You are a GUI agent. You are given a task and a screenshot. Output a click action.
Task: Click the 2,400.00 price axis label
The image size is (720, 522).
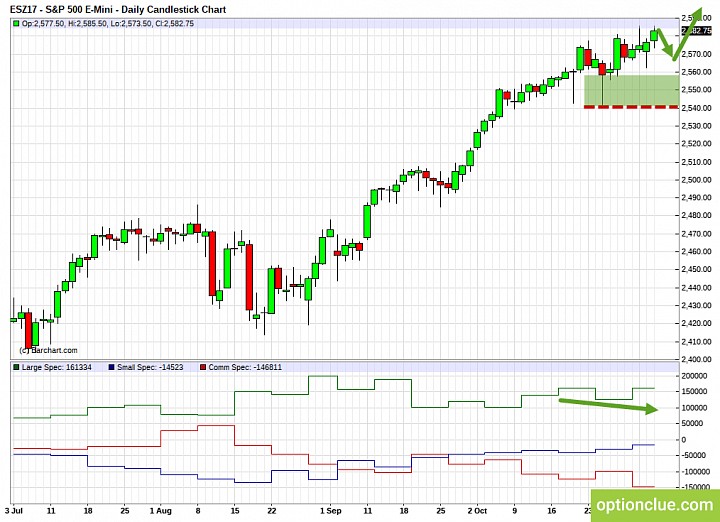tap(696, 359)
